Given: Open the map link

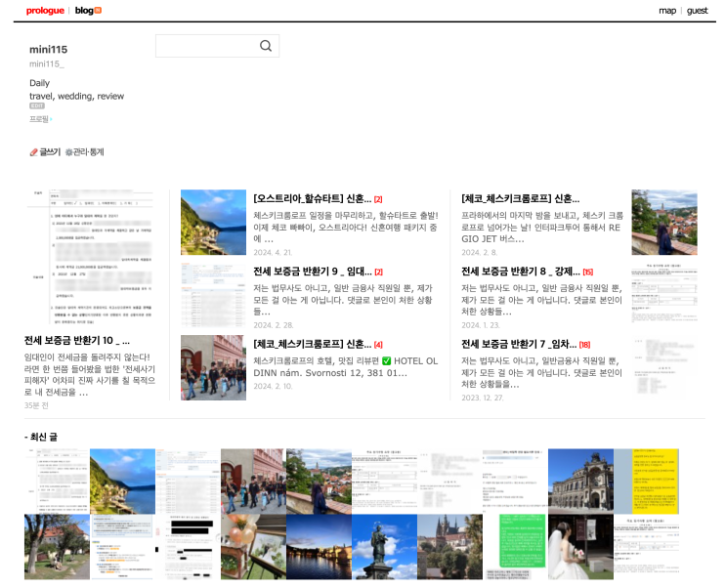Looking at the screenshot, I should (x=667, y=10).
